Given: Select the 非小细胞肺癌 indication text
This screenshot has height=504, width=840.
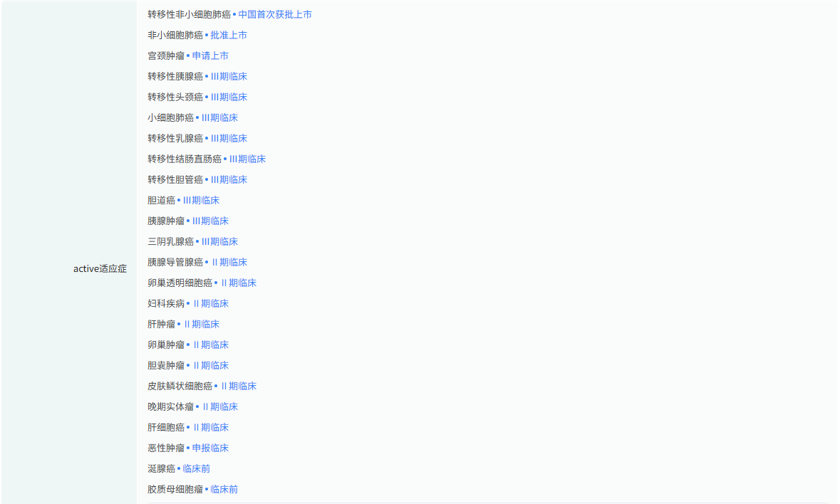Looking at the screenshot, I should click(175, 36).
